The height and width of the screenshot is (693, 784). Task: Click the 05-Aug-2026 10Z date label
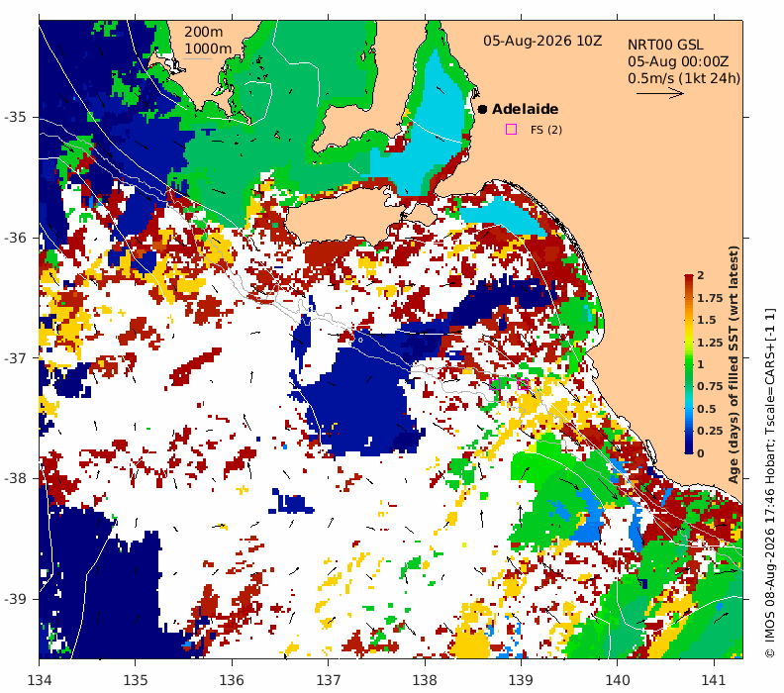(542, 41)
